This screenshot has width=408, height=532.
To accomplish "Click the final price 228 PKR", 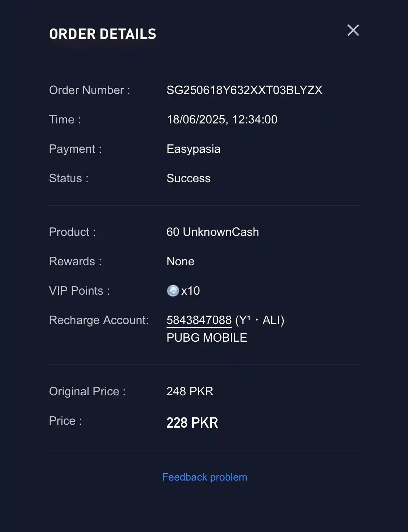I will 192,423.
